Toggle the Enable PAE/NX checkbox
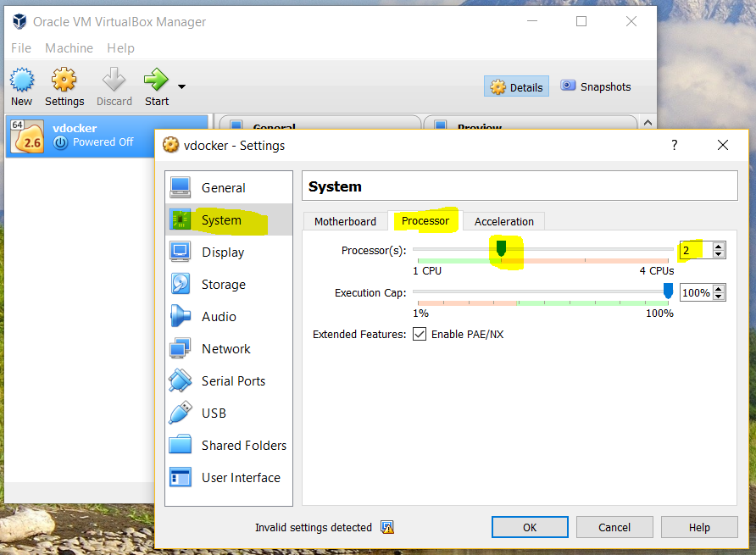The width and height of the screenshot is (756, 555). pos(420,334)
